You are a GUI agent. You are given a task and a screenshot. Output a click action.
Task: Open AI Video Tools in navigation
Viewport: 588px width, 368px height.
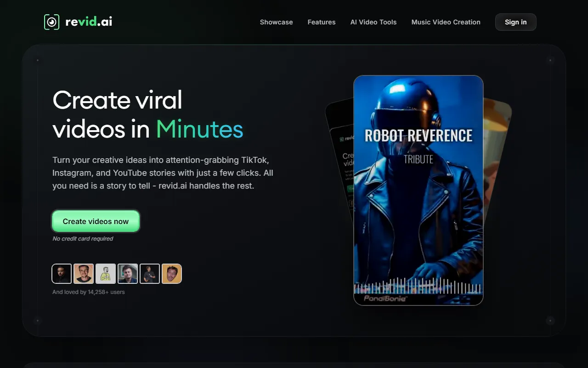click(x=373, y=22)
